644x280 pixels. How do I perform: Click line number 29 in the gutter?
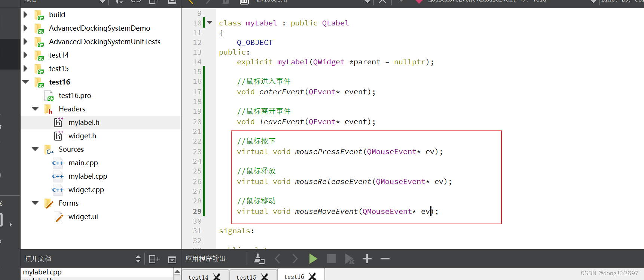tap(197, 211)
